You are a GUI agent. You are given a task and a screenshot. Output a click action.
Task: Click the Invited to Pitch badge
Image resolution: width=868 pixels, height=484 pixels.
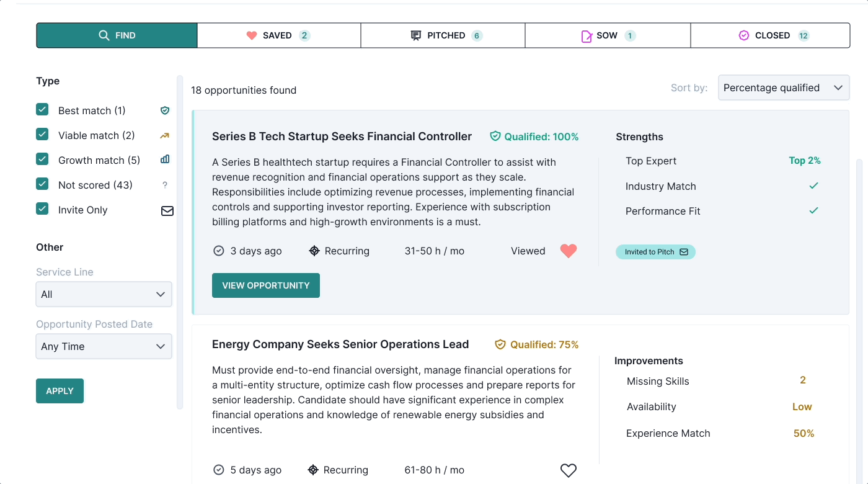coord(655,252)
